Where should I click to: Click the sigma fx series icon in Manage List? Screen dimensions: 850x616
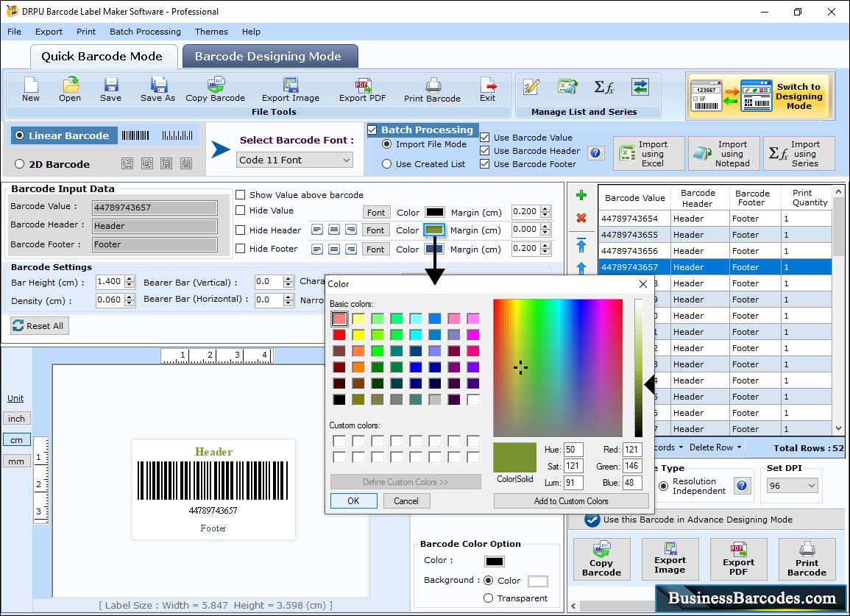coord(604,87)
